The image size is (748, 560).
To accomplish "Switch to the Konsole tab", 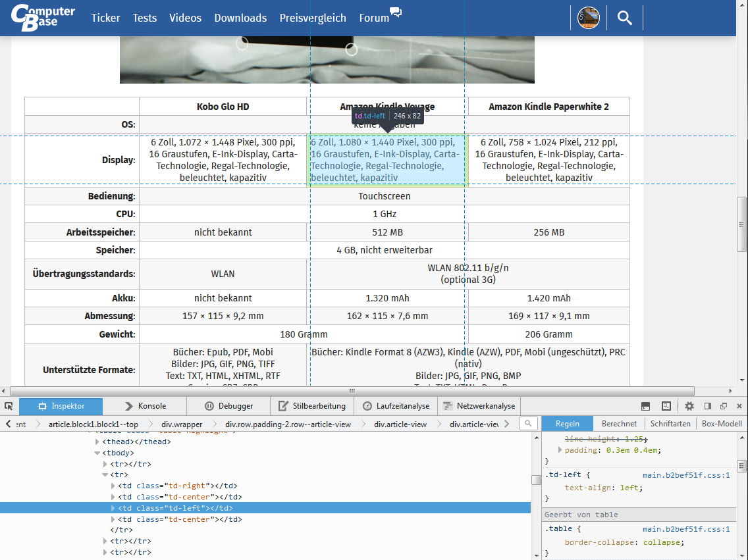I will coord(145,406).
